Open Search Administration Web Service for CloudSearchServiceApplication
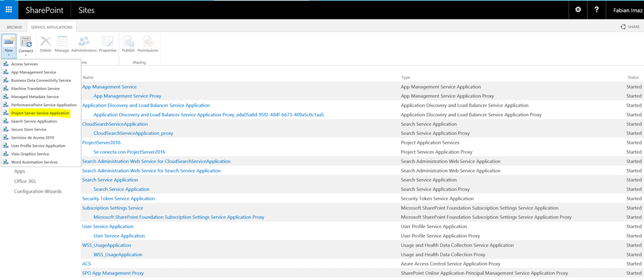The image size is (644, 280). tap(156, 161)
